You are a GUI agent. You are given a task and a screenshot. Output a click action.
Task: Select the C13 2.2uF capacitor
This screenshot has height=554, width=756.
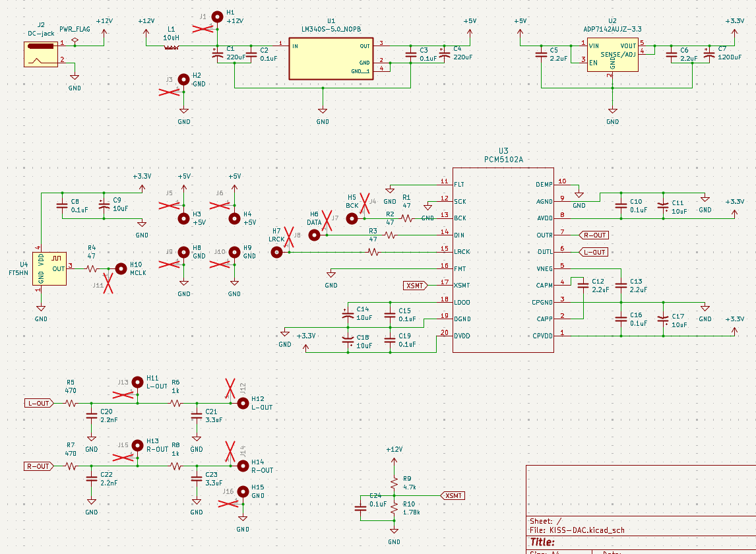tap(621, 286)
